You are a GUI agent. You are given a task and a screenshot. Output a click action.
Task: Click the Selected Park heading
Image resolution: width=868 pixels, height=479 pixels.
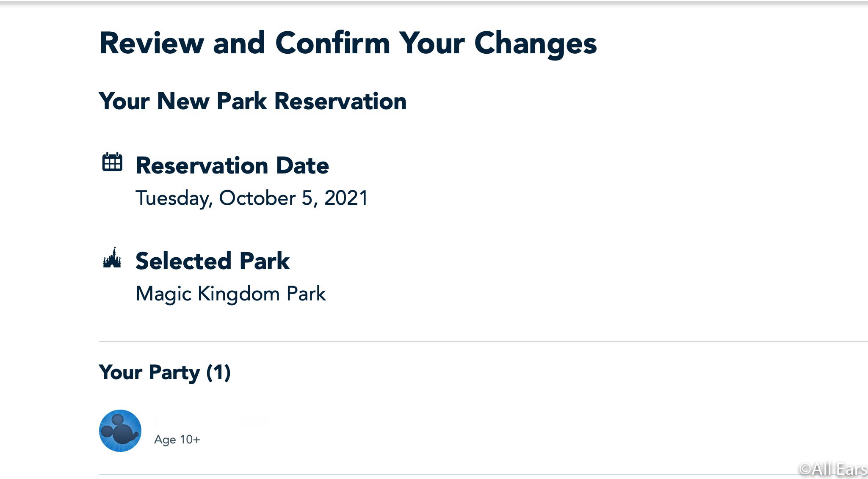coord(213,261)
